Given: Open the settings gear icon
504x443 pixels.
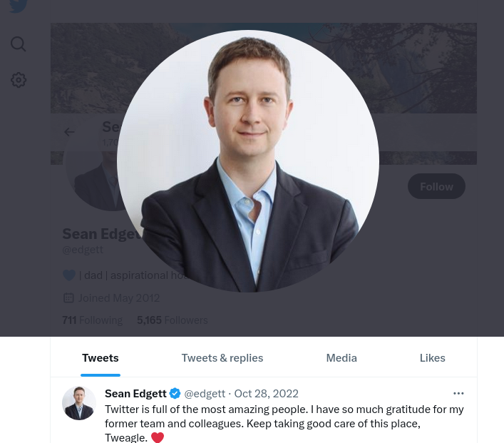Looking at the screenshot, I should click(19, 80).
